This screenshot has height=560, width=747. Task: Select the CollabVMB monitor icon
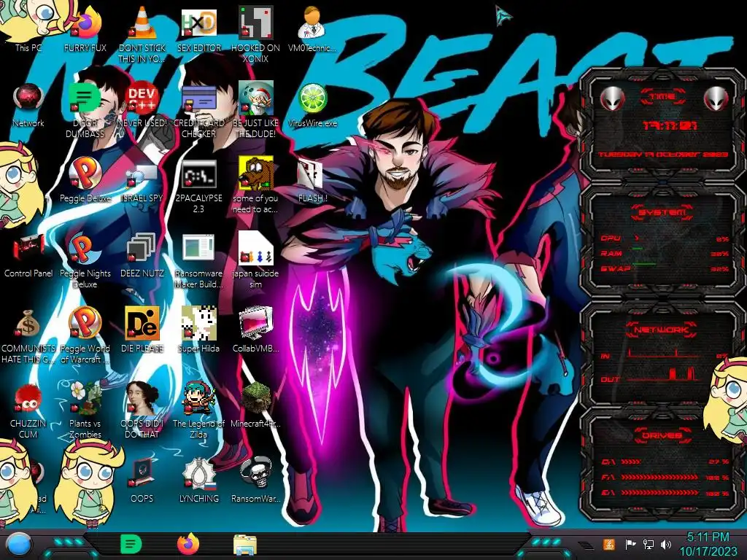click(255, 330)
